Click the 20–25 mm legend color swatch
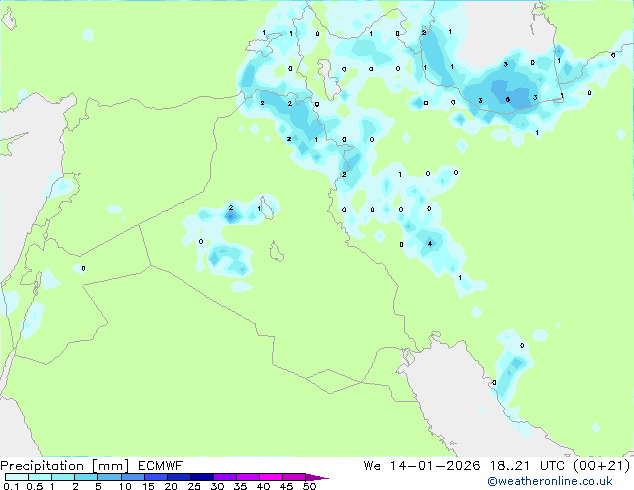This screenshot has height=490, width=634. [x=179, y=477]
